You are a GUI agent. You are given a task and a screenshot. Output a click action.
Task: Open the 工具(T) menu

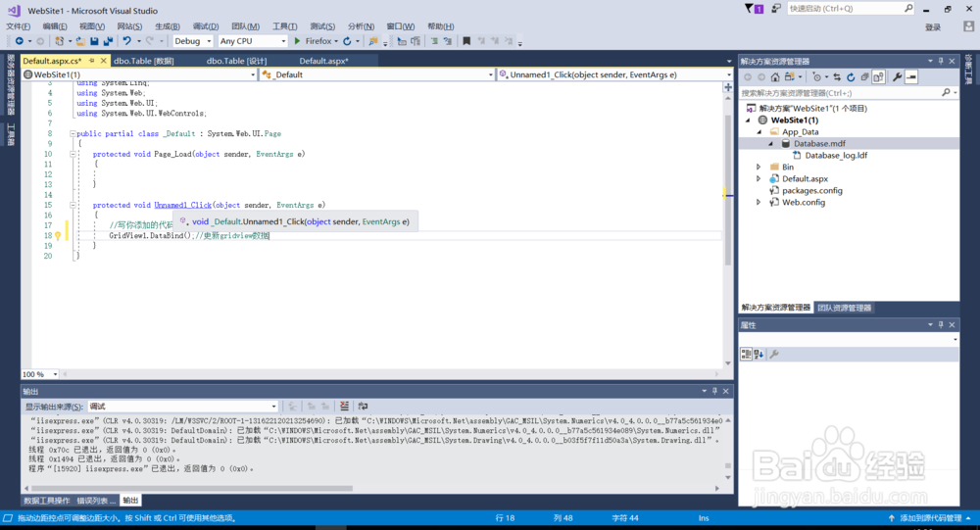[x=284, y=26]
